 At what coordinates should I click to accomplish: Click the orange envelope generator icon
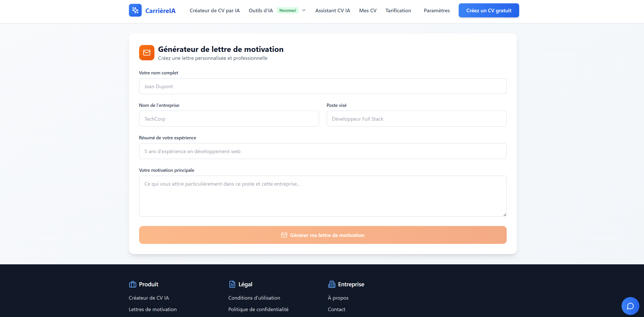coord(147,53)
